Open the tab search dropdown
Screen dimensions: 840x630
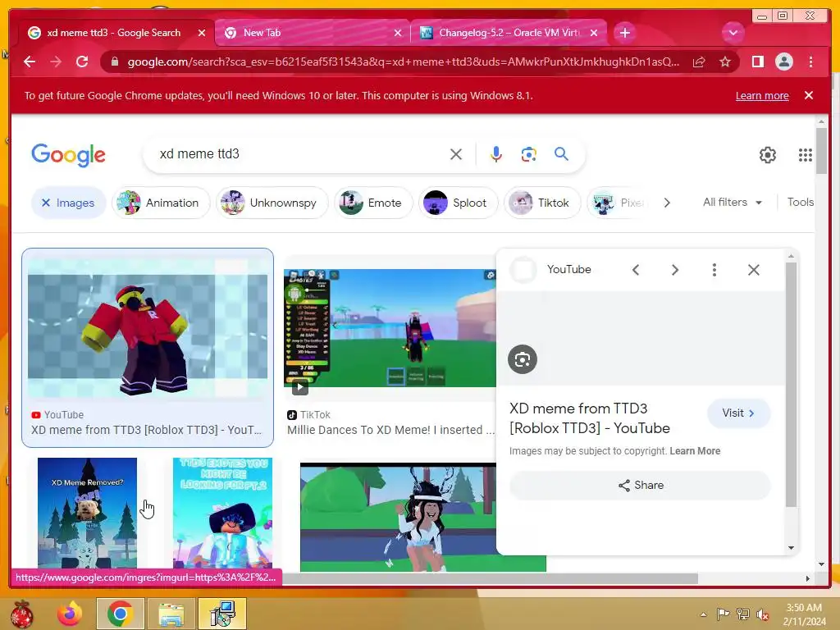pos(733,33)
